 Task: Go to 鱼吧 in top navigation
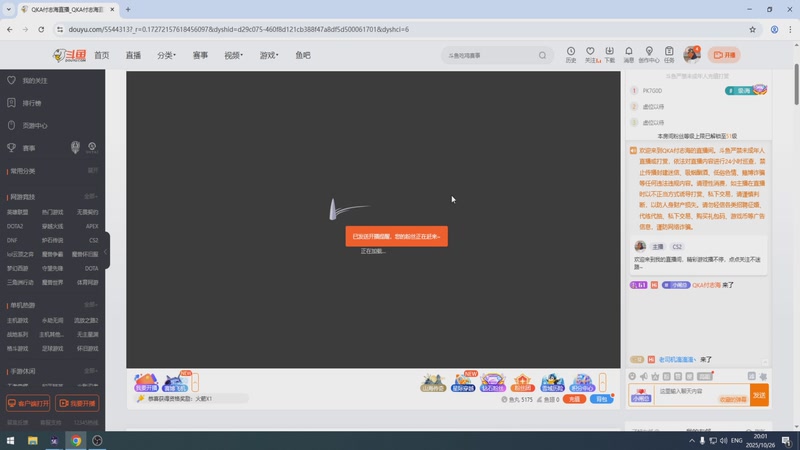[x=303, y=55]
